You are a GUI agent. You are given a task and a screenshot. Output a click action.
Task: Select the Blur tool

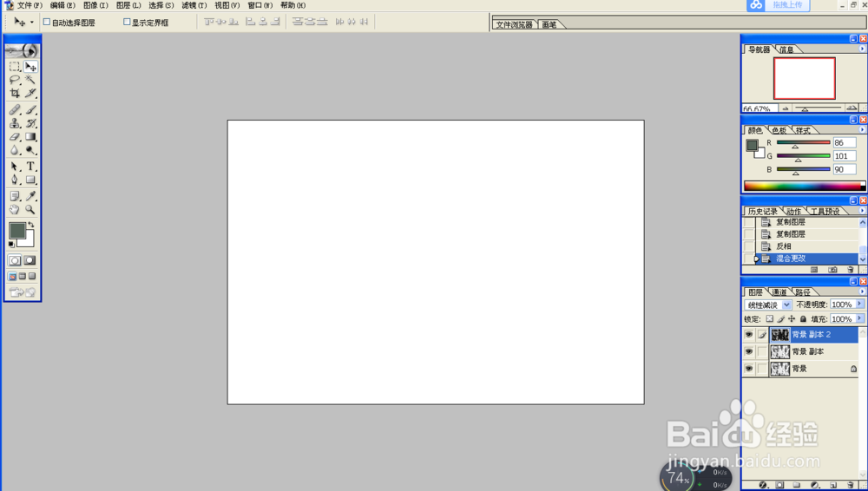15,150
